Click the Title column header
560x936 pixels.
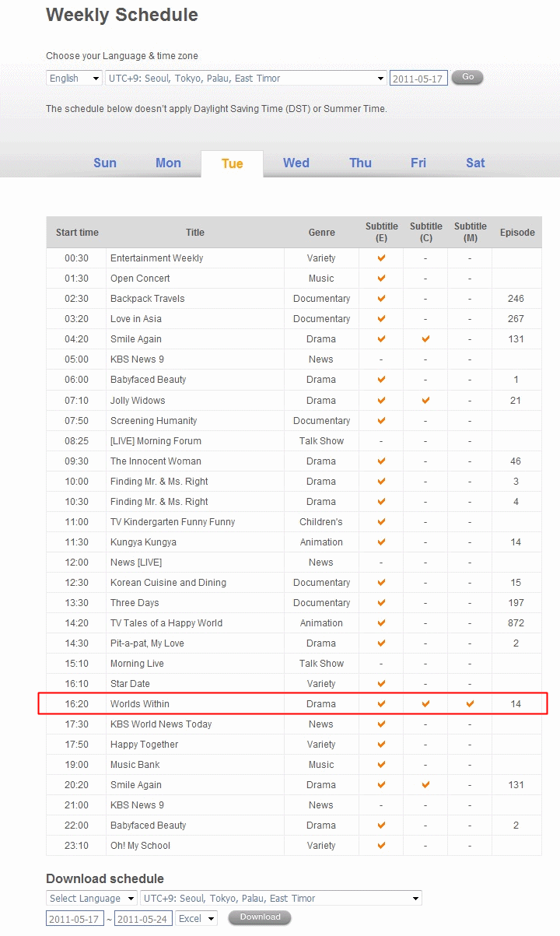[195, 233]
